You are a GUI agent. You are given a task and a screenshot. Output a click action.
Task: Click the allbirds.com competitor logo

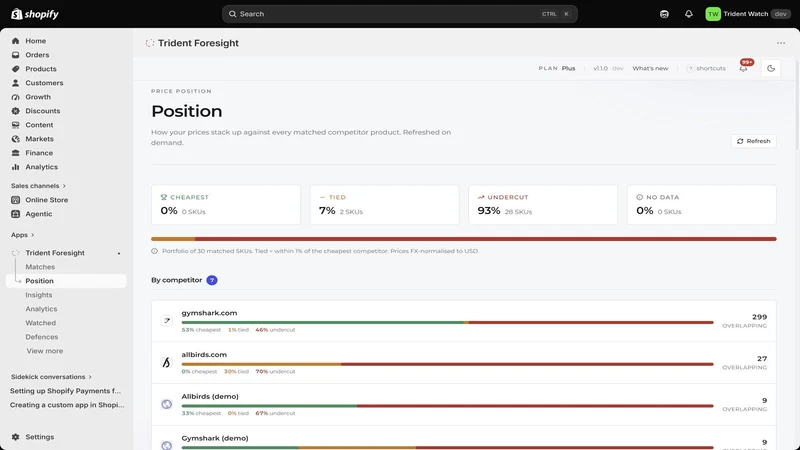(166, 362)
